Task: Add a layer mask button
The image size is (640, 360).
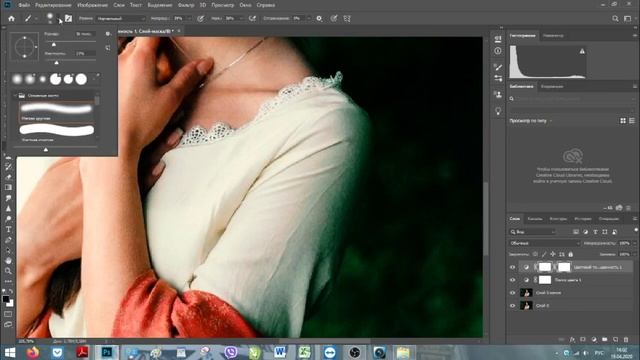Action: 583,340
